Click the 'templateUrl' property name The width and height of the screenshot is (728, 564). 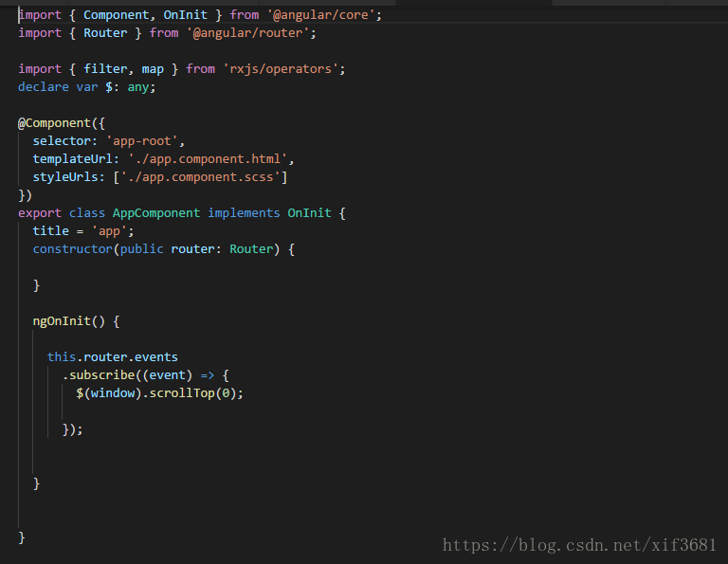pyautogui.click(x=72, y=159)
